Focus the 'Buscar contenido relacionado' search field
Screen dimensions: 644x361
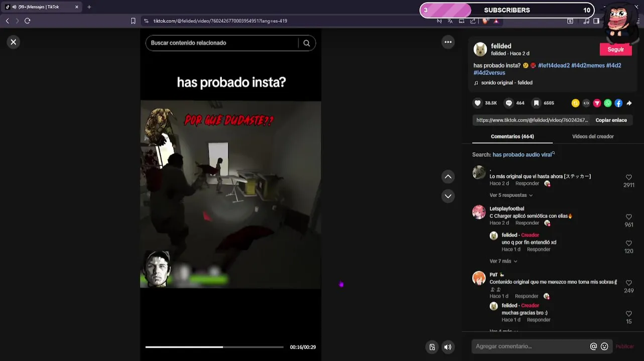tap(222, 43)
